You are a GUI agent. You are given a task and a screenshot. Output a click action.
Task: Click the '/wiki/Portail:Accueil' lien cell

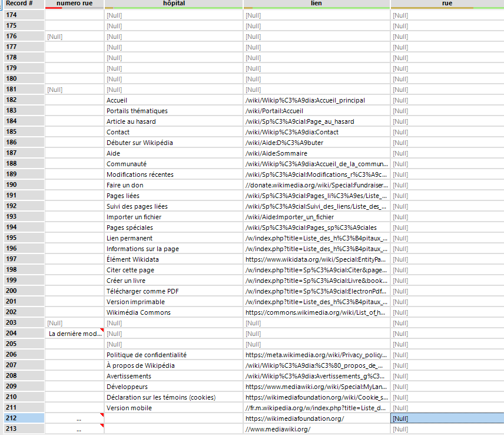[x=317, y=111]
